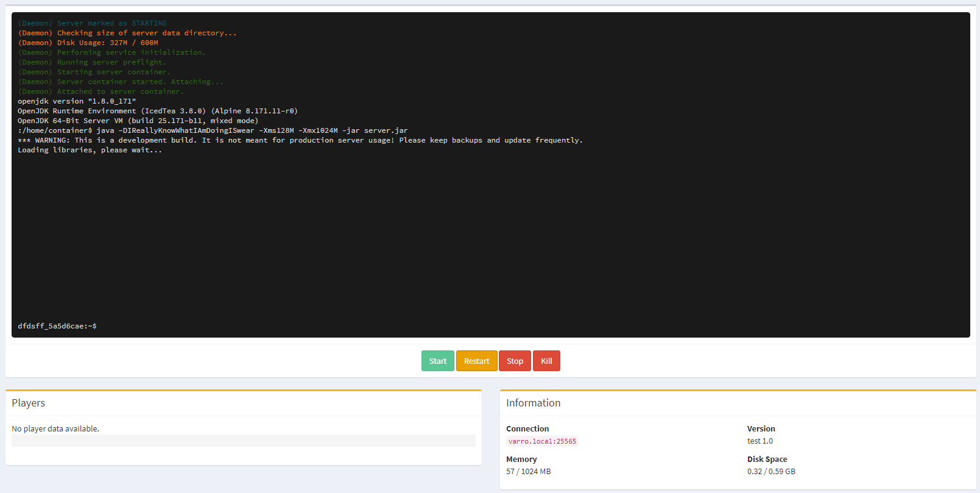Kill the server process

click(x=546, y=361)
